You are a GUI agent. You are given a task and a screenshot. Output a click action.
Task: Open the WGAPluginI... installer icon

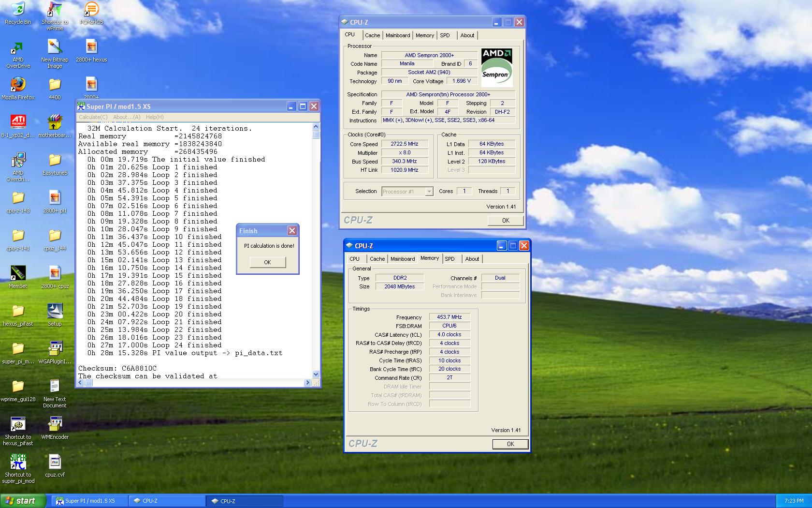tap(55, 353)
